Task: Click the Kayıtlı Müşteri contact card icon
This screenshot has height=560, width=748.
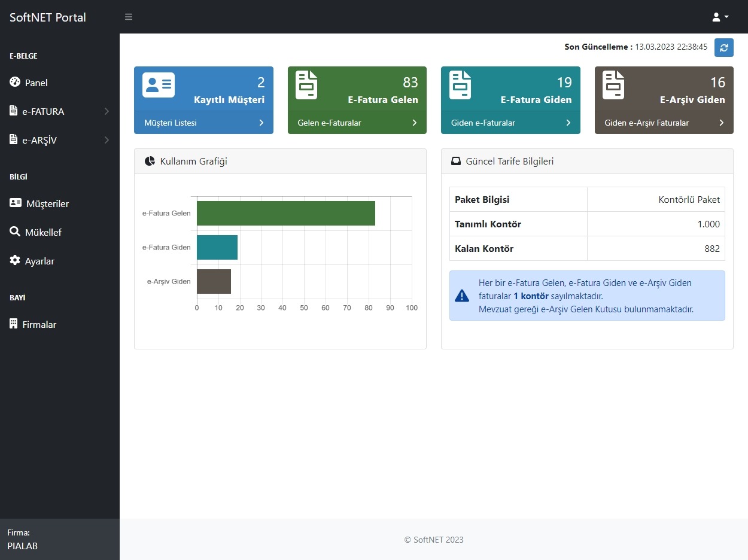Action: (159, 84)
